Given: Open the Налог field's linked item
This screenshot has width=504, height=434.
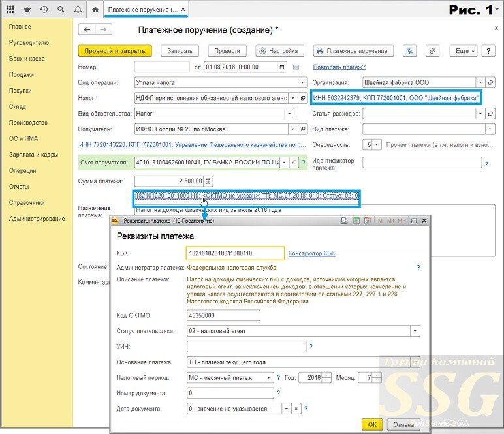Looking at the screenshot, I should (x=303, y=98).
